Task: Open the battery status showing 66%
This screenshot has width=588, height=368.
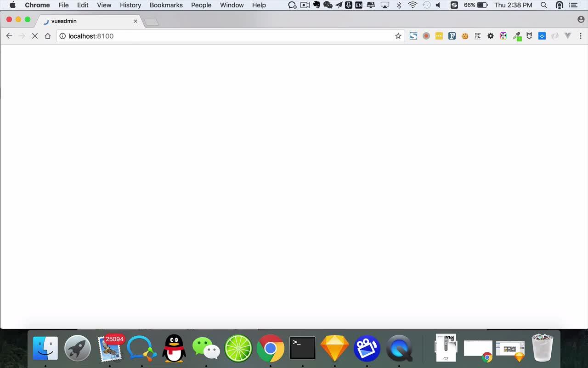Action: coord(476,5)
